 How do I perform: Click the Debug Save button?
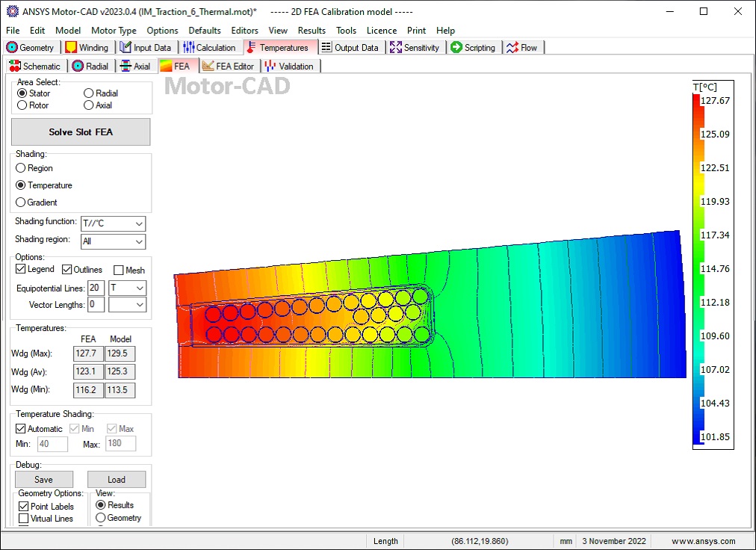tap(44, 479)
